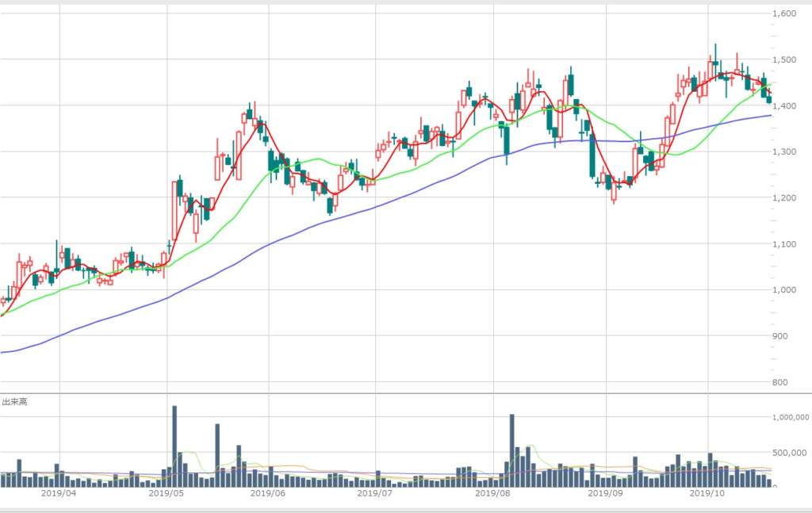Click the 2019/05 date label
The width and height of the screenshot is (812, 513).
tap(167, 493)
